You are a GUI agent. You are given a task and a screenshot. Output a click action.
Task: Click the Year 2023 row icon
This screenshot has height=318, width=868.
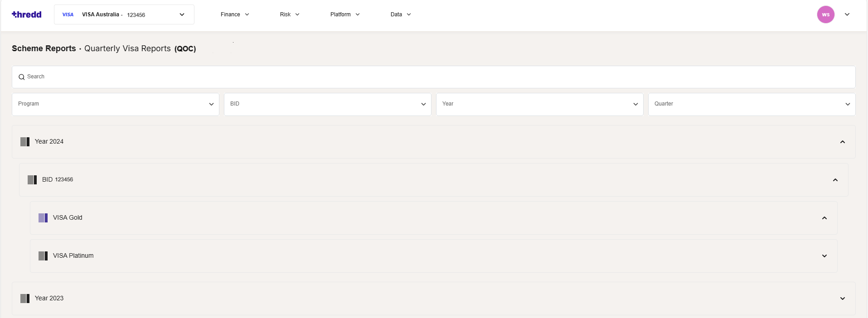pyautogui.click(x=25, y=299)
